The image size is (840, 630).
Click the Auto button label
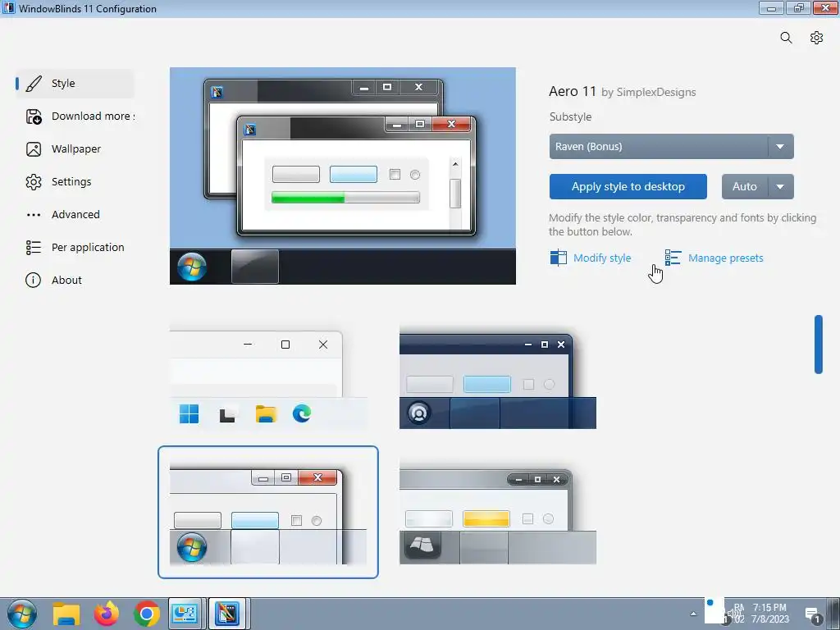[x=745, y=186]
